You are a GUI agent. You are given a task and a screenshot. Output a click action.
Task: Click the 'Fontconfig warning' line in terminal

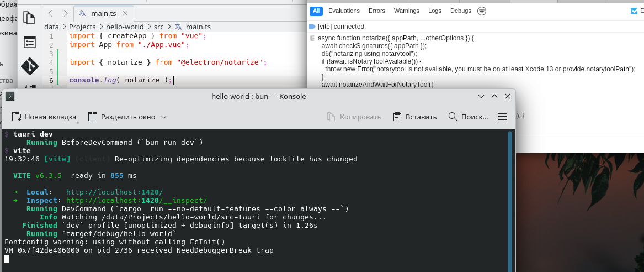[x=115, y=242]
